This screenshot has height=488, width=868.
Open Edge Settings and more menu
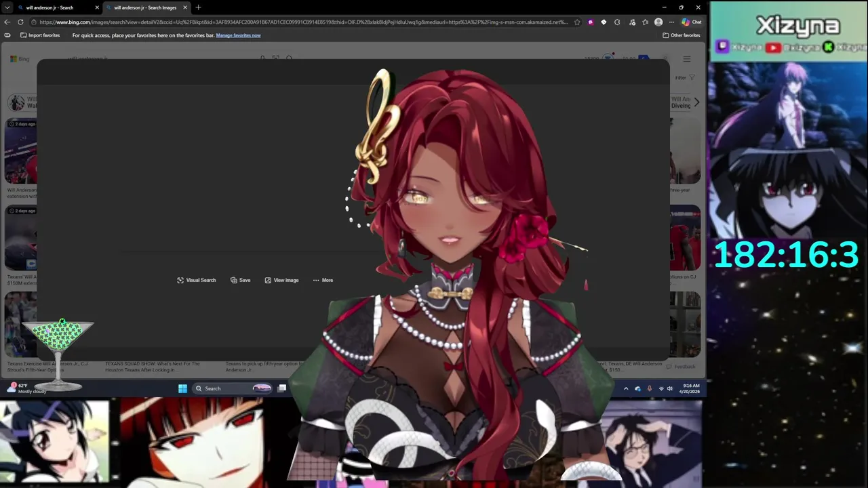coord(671,22)
